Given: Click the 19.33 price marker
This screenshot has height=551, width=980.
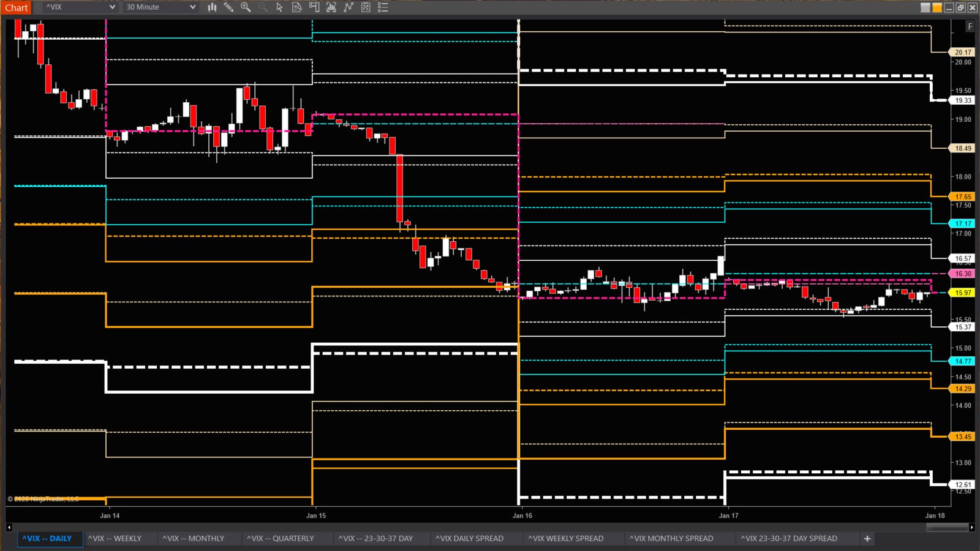Looking at the screenshot, I should (963, 100).
